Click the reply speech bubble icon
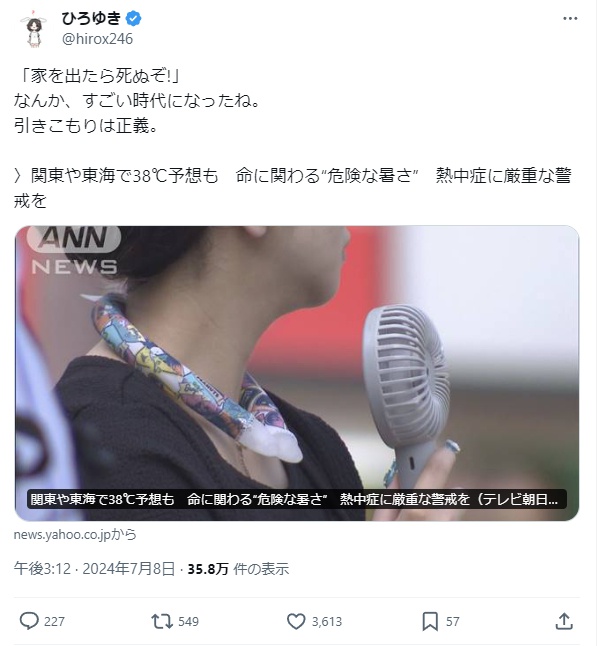The width and height of the screenshot is (604, 646). pyautogui.click(x=29, y=621)
